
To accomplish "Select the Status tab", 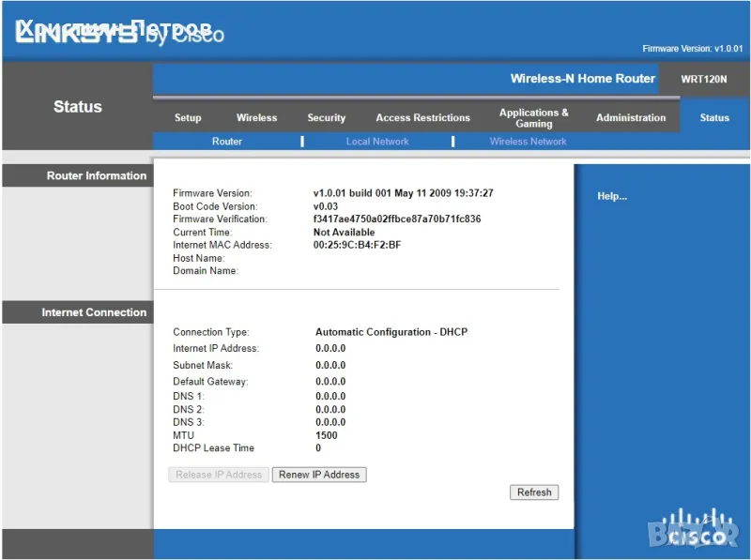I will pos(713,118).
